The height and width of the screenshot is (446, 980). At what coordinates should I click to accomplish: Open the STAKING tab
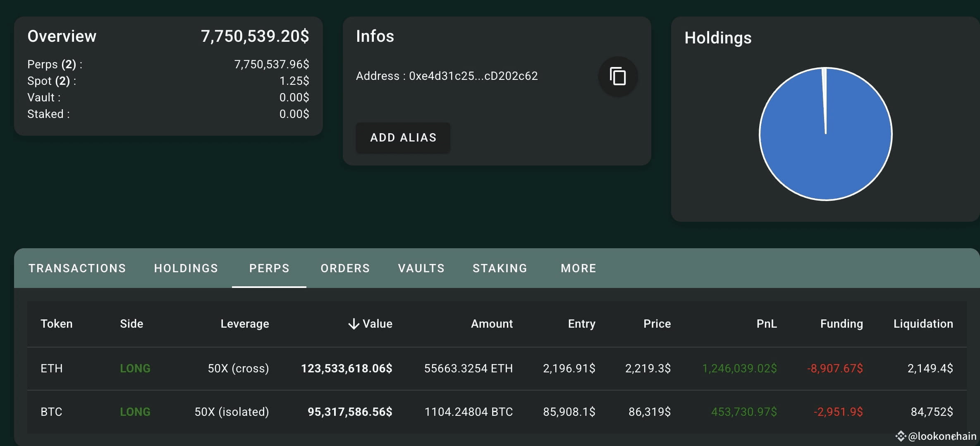(500, 268)
